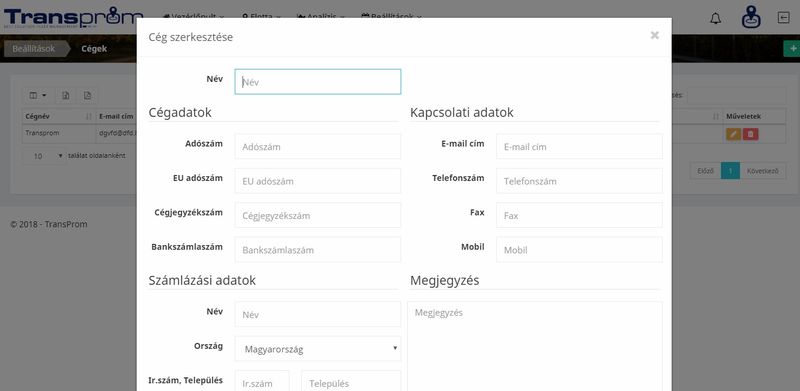
Task: Click the Mobil input field
Action: tap(579, 250)
